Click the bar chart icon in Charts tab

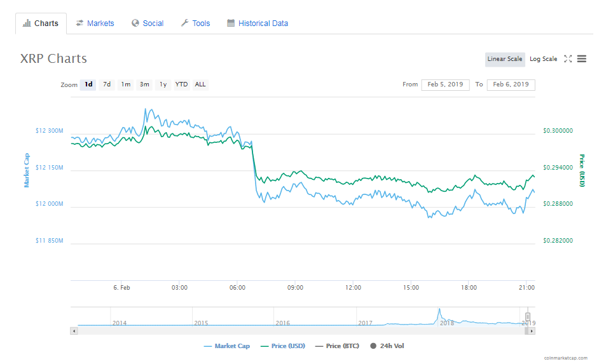[27, 23]
